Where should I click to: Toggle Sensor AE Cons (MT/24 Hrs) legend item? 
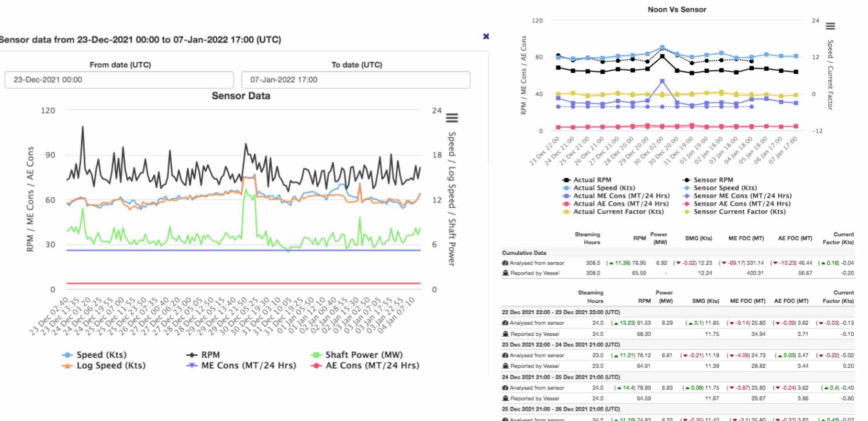[x=737, y=203]
